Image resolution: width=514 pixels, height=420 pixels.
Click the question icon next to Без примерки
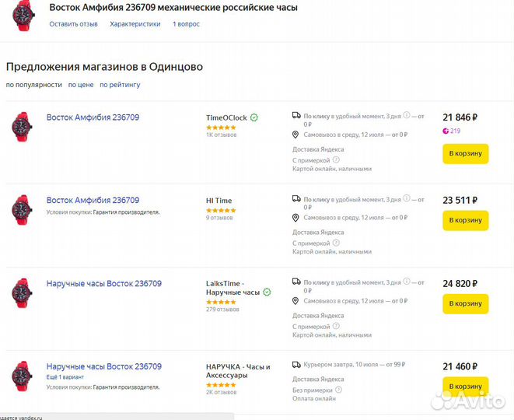tap(338, 390)
